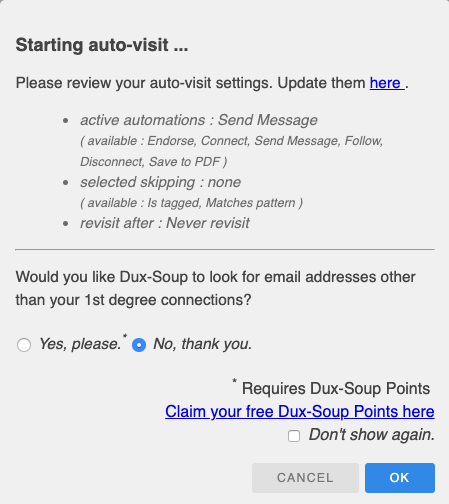Click the "Starting auto-visit ..." heading
Viewport: 449px width, 504px height.
[102, 45]
